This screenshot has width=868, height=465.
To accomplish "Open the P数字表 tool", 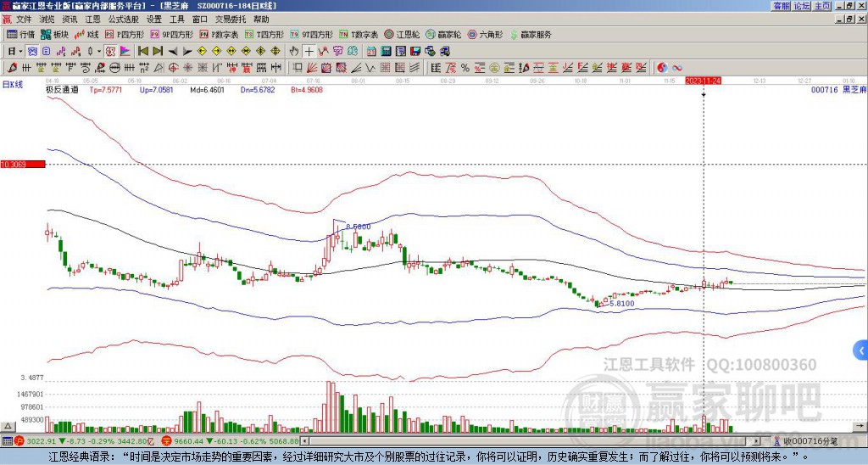I will tap(219, 34).
